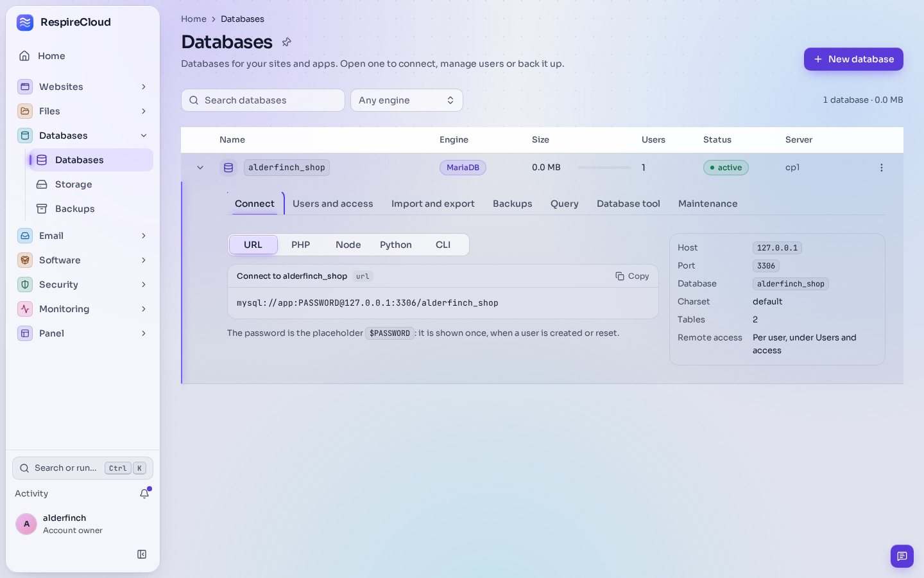Click the Port value 3306
The height and width of the screenshot is (578, 924).
(766, 266)
